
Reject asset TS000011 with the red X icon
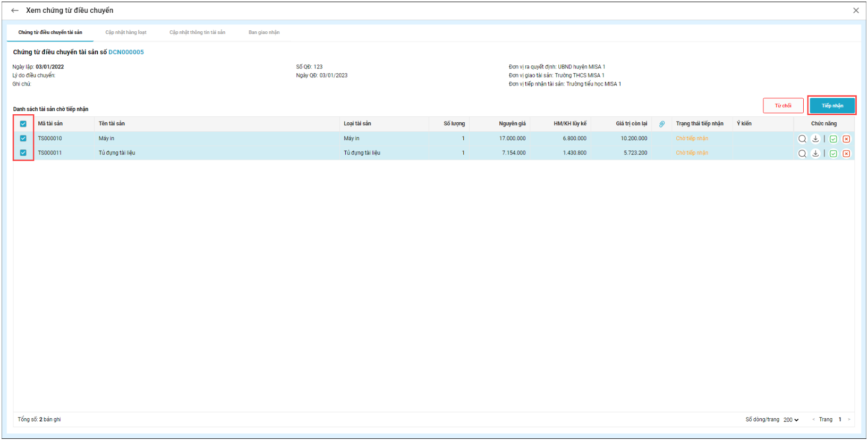pos(846,154)
